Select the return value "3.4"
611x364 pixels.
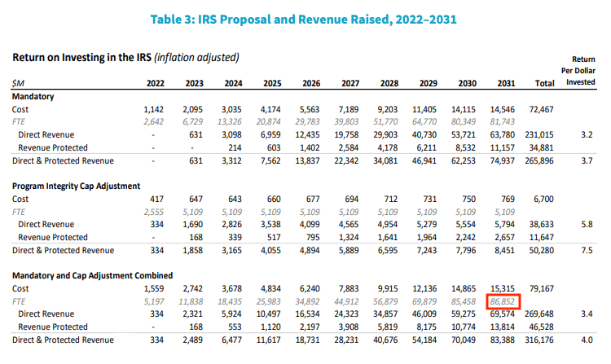tap(587, 314)
